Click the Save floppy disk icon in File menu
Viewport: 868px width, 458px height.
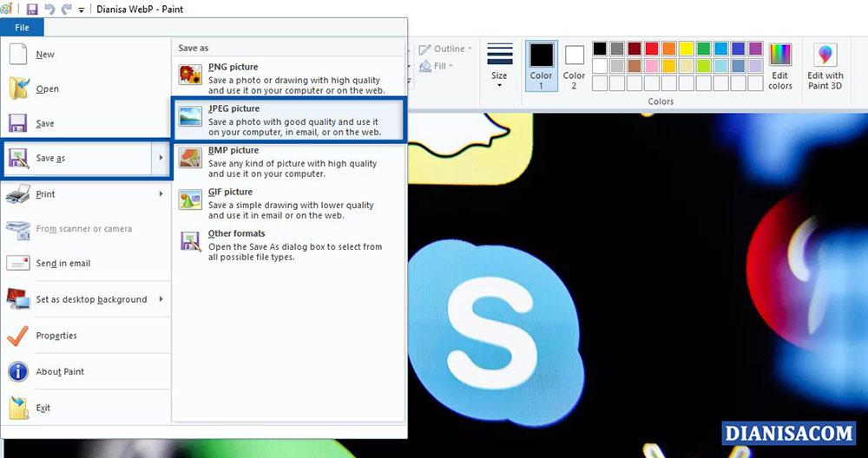[x=18, y=123]
